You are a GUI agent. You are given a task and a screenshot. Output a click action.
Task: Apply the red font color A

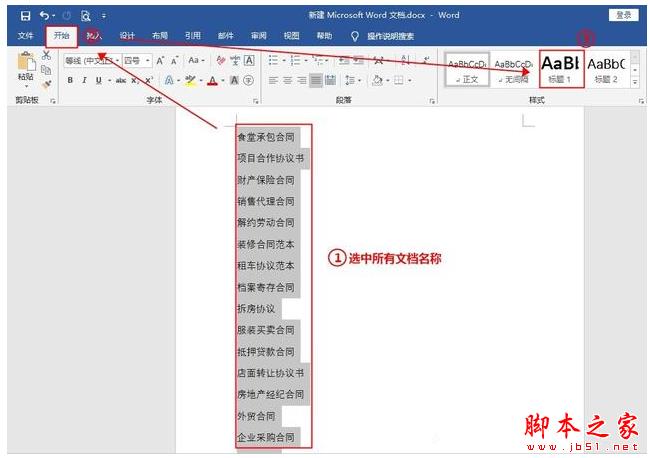(x=212, y=80)
